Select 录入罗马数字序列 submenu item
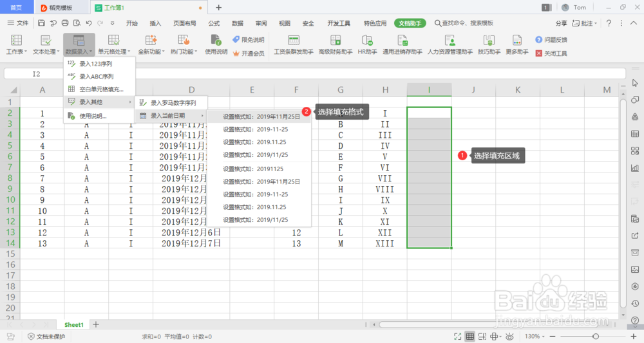Image resolution: width=644 pixels, height=343 pixels. tap(171, 103)
